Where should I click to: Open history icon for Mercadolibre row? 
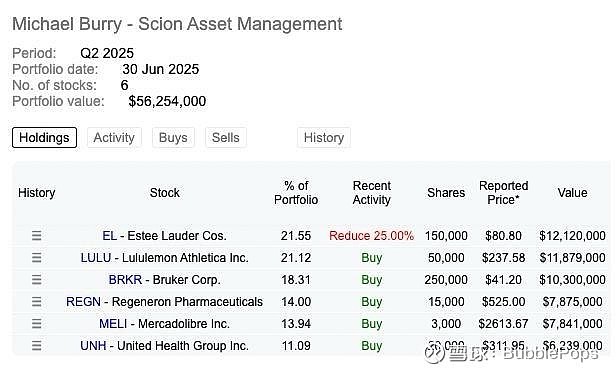(x=37, y=324)
